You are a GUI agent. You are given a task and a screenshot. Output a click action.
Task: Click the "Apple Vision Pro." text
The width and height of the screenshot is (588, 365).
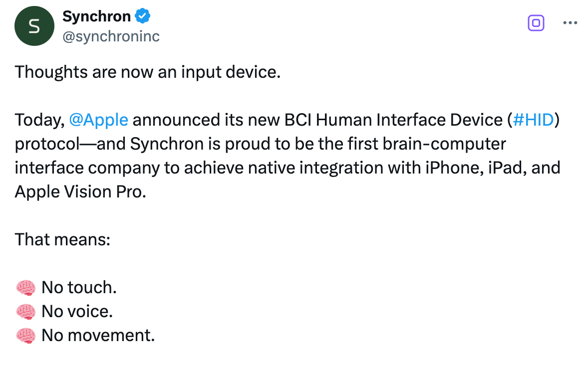[x=80, y=192]
